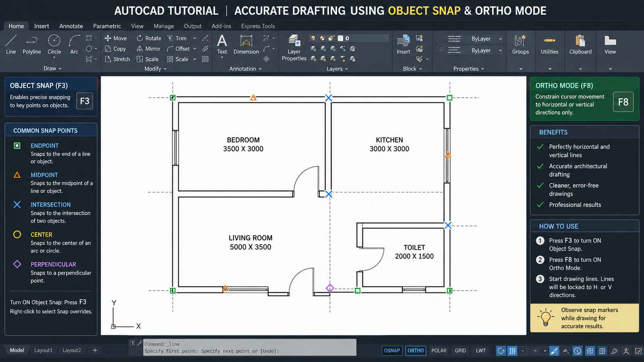
Task: Toggle POLAR tracking in status bar
Action: (x=439, y=351)
